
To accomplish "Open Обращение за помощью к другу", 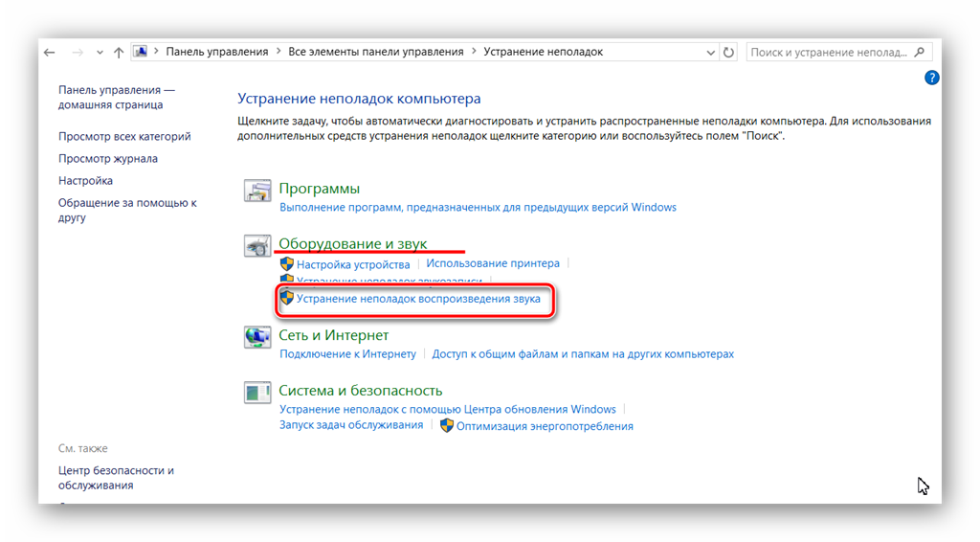I will point(127,210).
